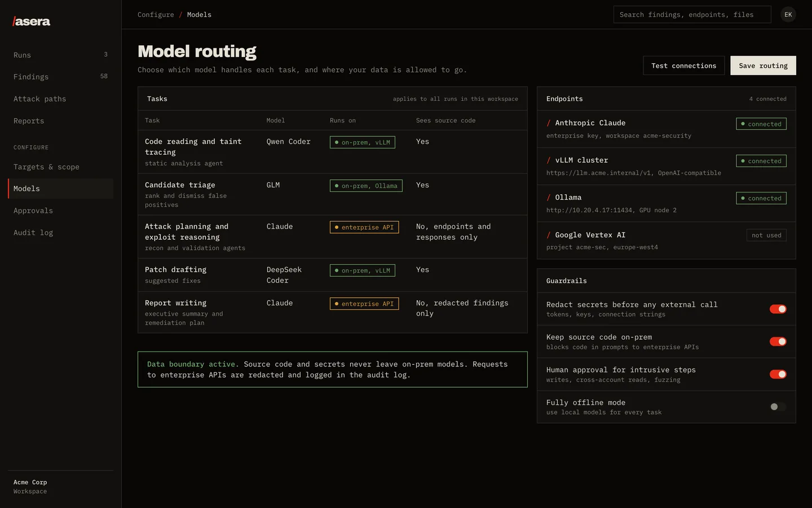Toggle Redact secrets before any external call
Image resolution: width=812 pixels, height=508 pixels.
click(778, 309)
